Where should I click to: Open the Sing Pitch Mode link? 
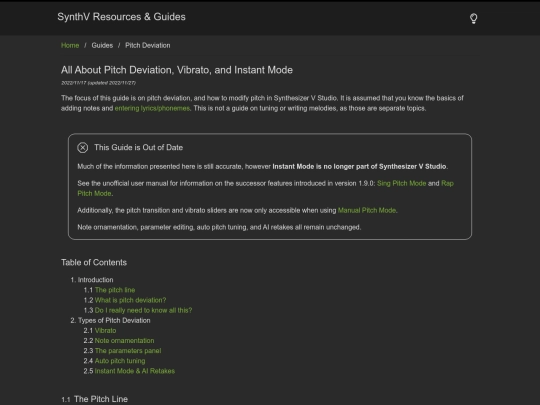[402, 183]
